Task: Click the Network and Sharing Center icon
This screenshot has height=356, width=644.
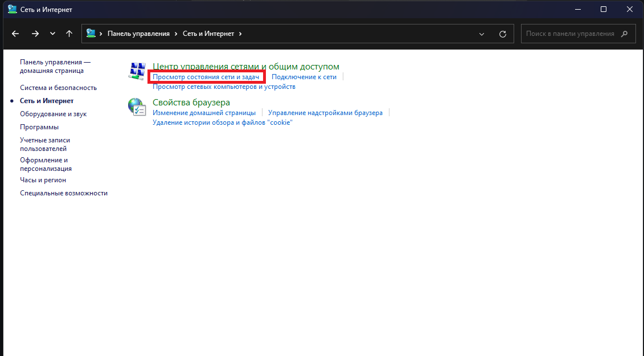Action: click(137, 71)
